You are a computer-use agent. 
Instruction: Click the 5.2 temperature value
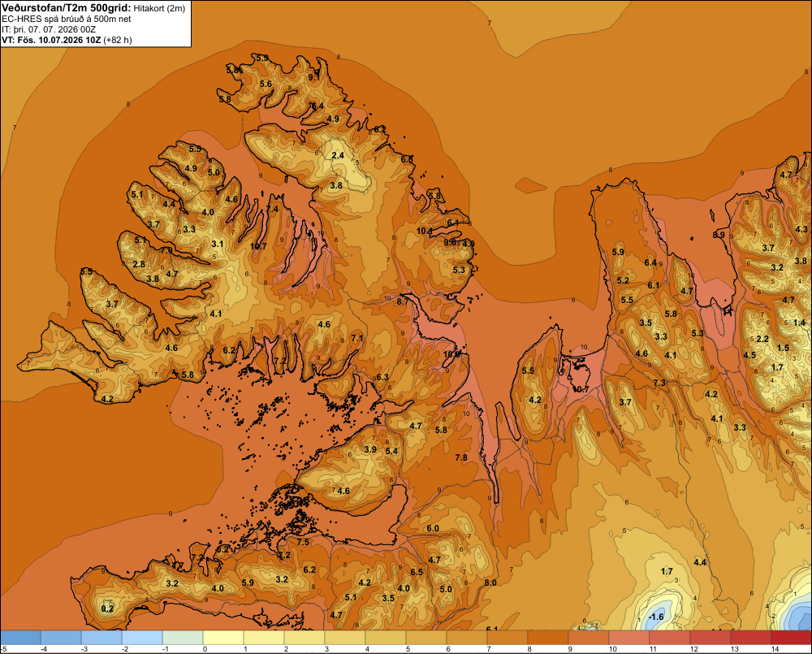click(x=623, y=280)
